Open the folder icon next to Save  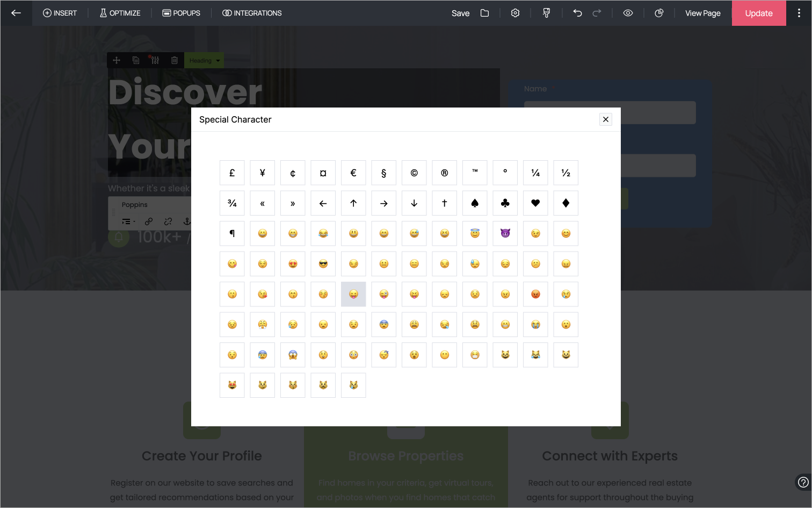484,13
